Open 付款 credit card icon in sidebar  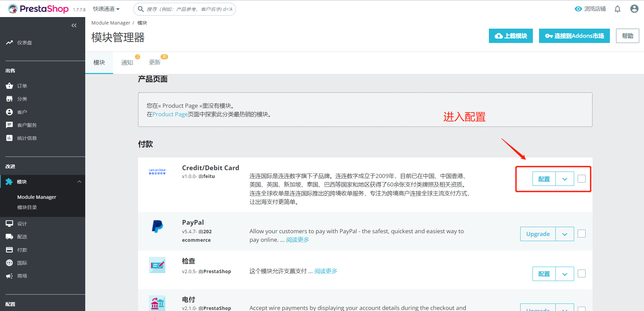pos(9,250)
